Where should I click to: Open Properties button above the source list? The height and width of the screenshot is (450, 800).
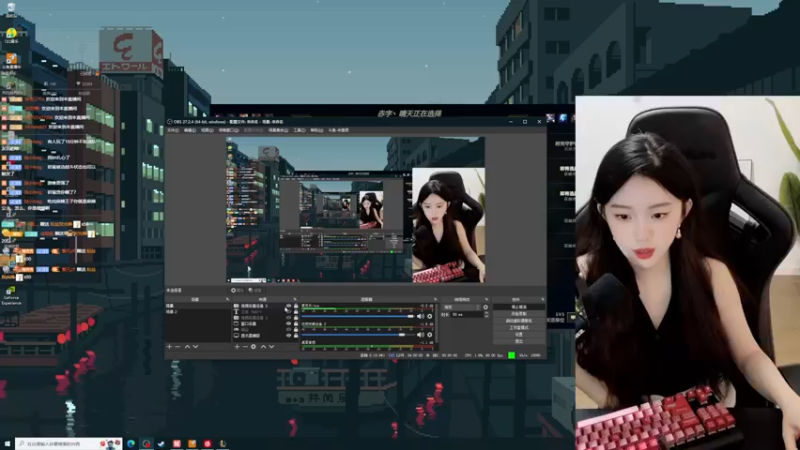click(x=237, y=290)
